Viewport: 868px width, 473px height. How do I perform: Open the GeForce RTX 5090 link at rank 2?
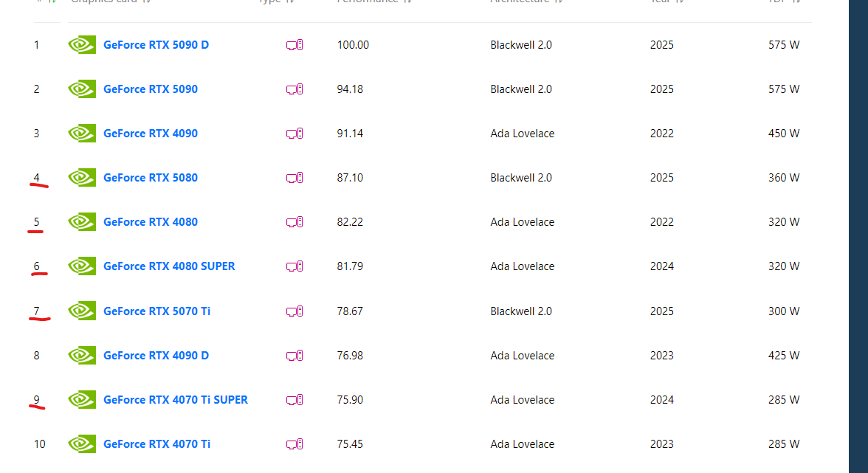(151, 89)
